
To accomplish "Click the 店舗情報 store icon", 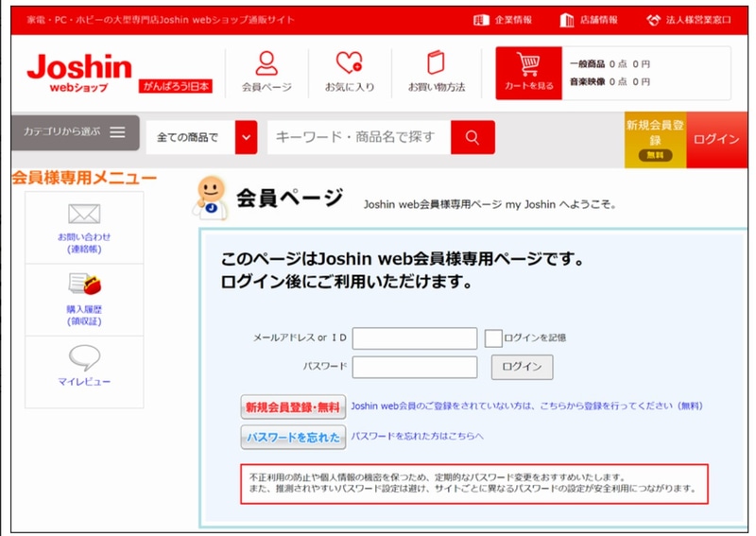I will point(567,20).
